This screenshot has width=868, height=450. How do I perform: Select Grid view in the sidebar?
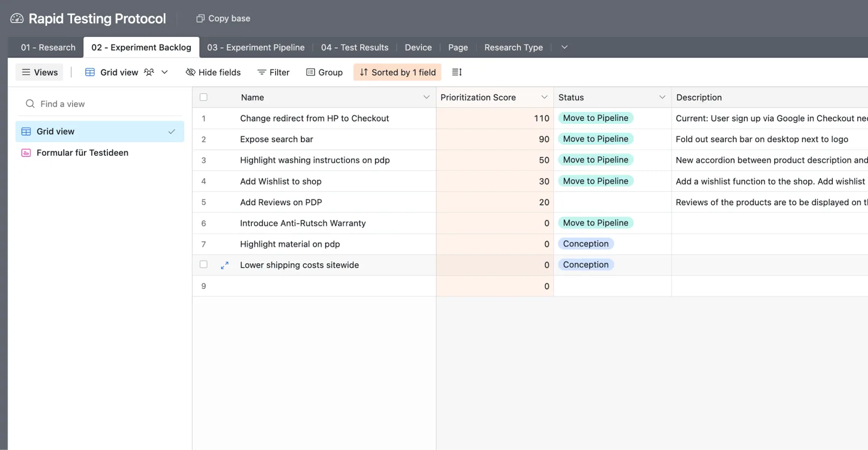(100, 131)
